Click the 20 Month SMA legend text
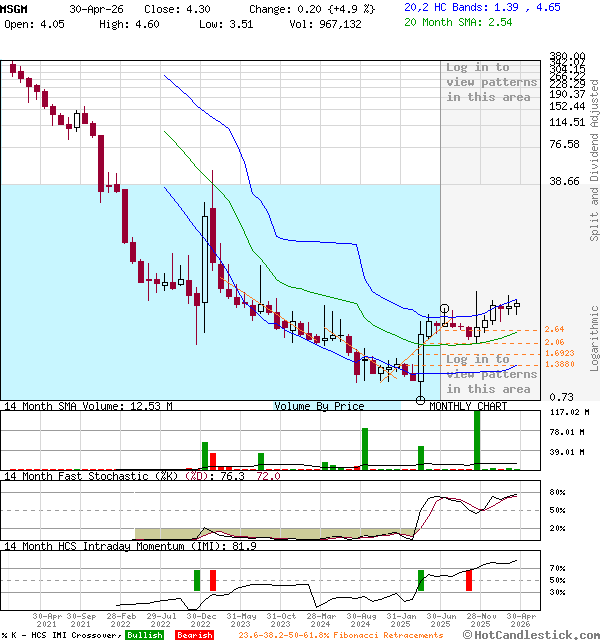The image size is (600, 640). click(x=458, y=20)
